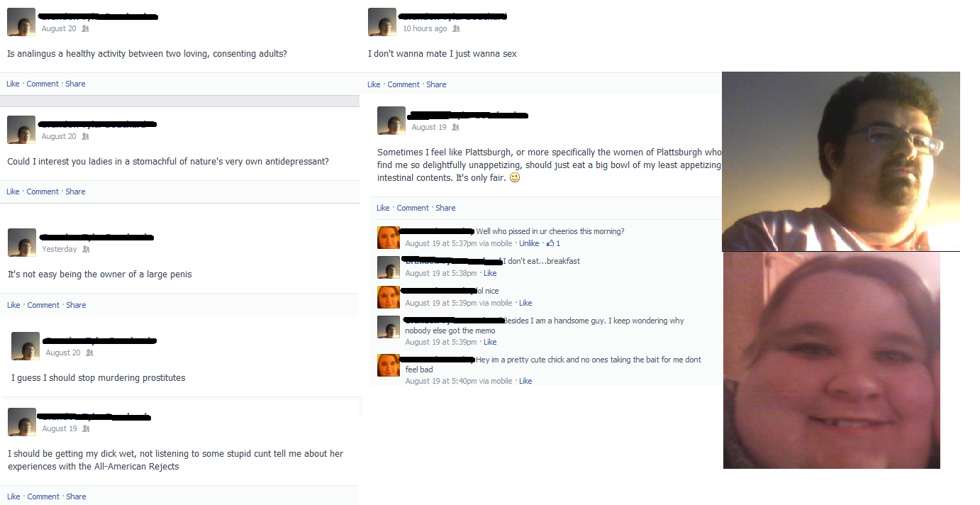Unlike the 'pissed in ur cheerios' comment
The height and width of the screenshot is (505, 980).
click(x=529, y=243)
